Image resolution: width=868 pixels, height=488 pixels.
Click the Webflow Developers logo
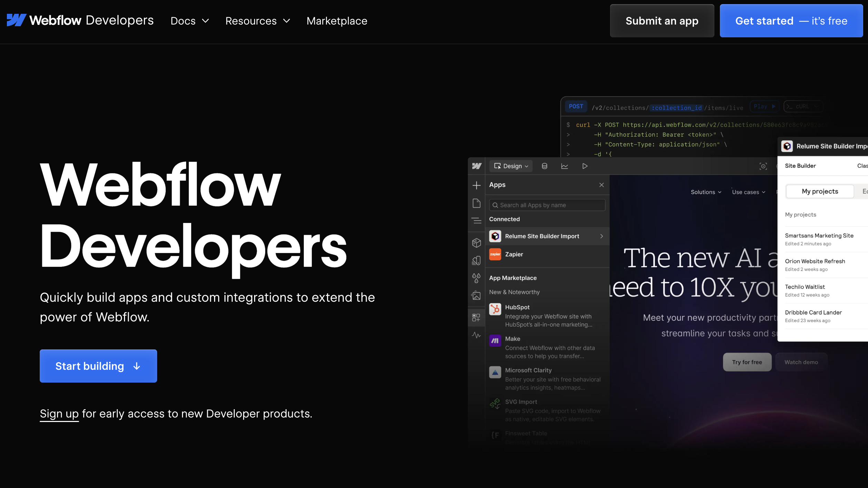point(80,20)
